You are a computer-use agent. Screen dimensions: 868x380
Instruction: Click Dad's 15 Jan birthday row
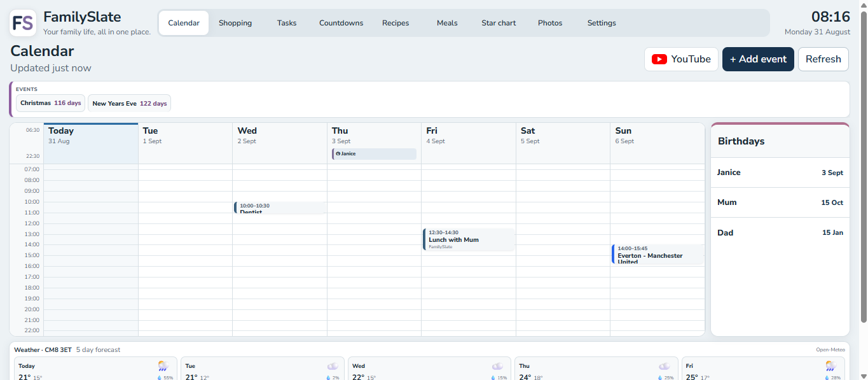[x=780, y=233]
